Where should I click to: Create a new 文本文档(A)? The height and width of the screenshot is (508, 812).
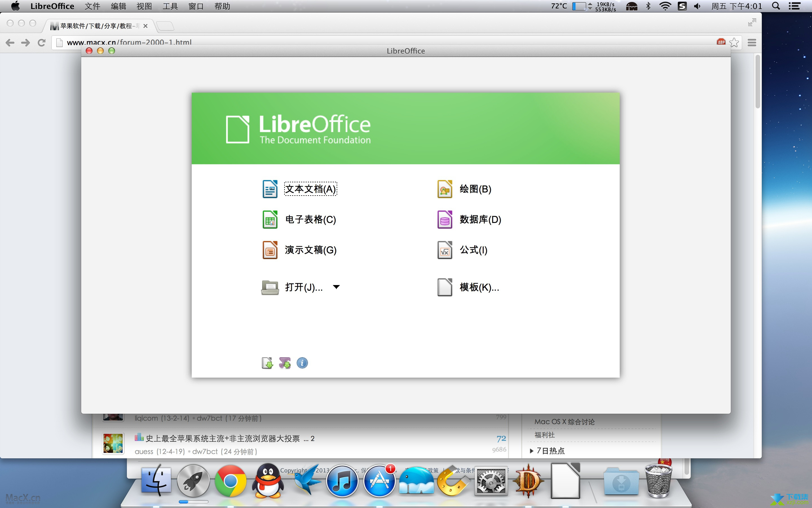point(310,189)
